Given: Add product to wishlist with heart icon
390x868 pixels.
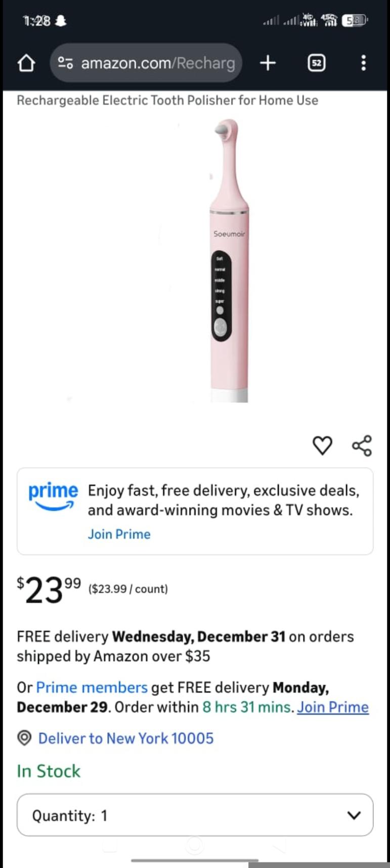Looking at the screenshot, I should pos(322,446).
